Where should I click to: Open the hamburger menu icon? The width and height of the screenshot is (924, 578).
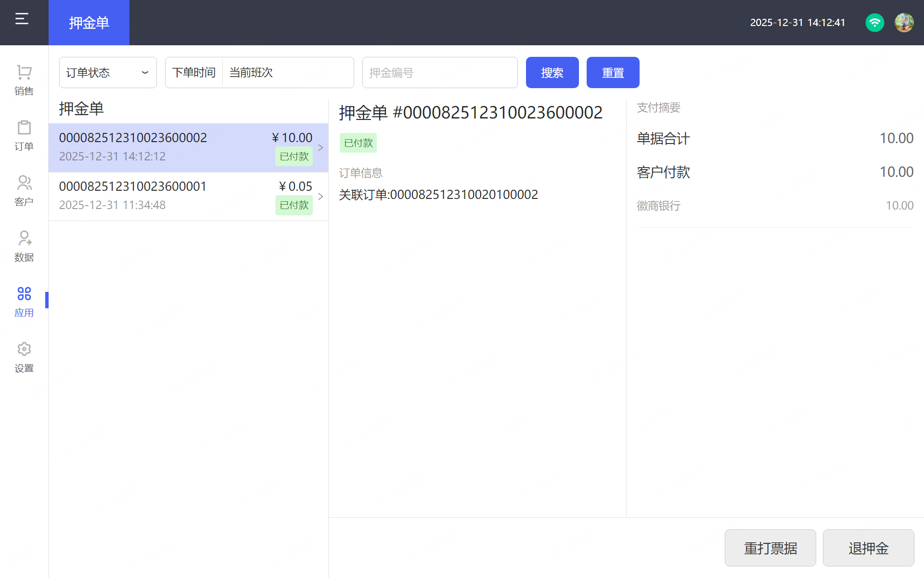click(x=22, y=19)
